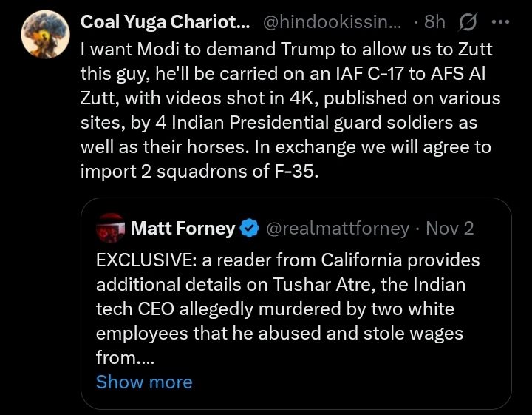Click the quoted post's line beginning with EXCLUSIVE
Viewport: 532px width, 415px height.
pos(287,260)
